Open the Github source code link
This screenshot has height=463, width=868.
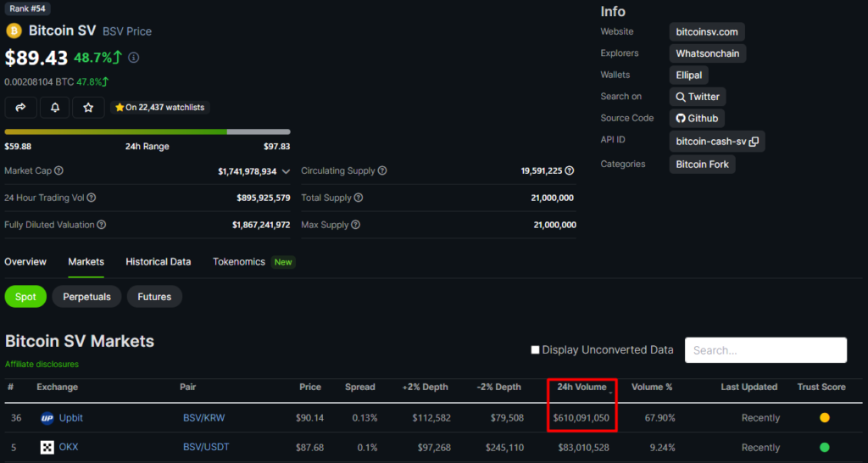[697, 119]
